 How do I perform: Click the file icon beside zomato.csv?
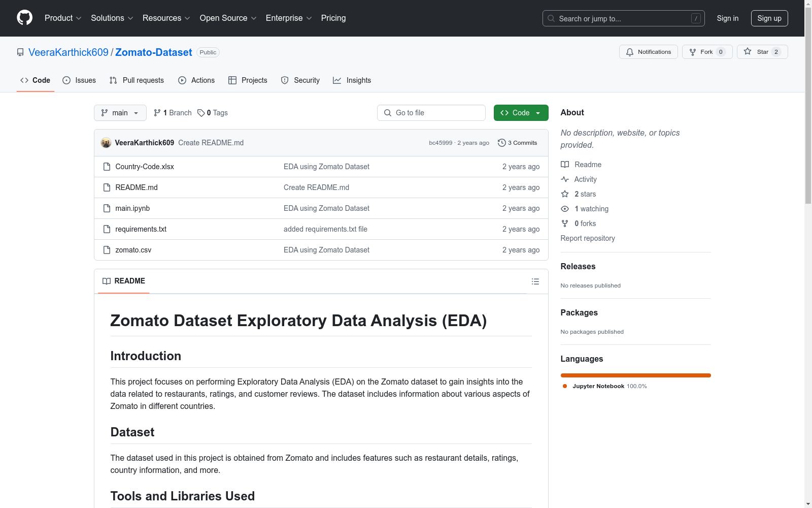click(x=107, y=250)
